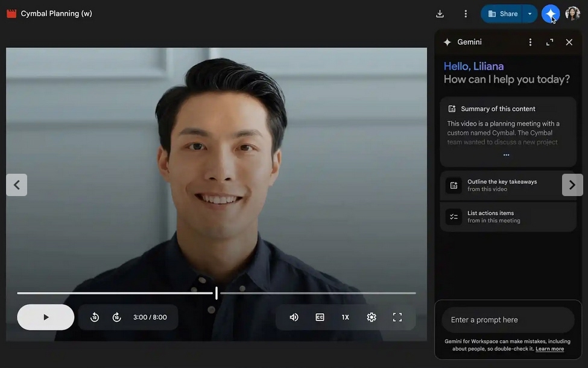Screen dimensions: 588x368
Task: Open the 1X playback speed selector
Action: point(346,317)
